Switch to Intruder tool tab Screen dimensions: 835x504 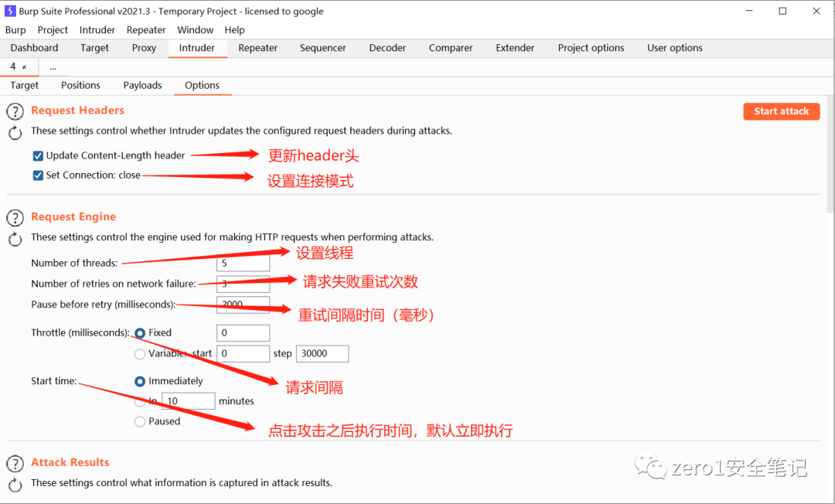[x=197, y=48]
